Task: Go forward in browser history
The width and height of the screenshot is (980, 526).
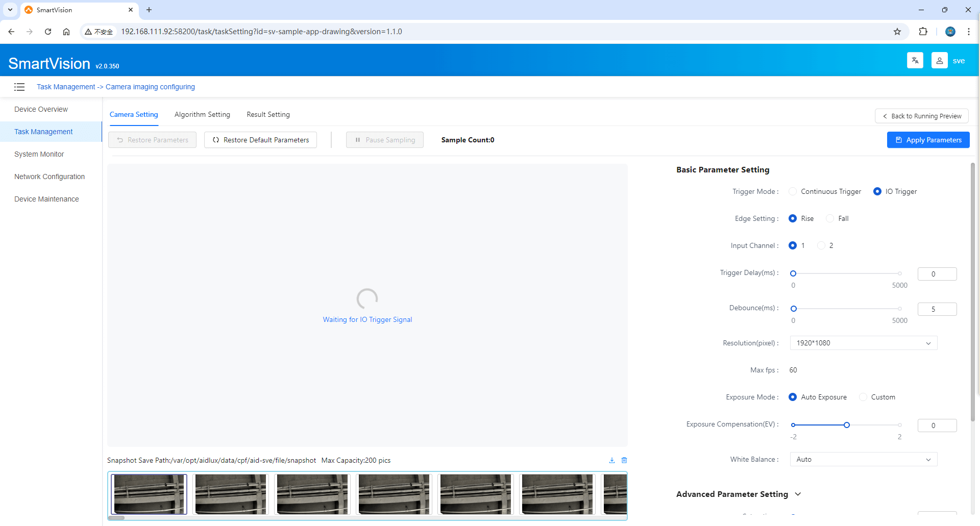Action: click(x=30, y=32)
